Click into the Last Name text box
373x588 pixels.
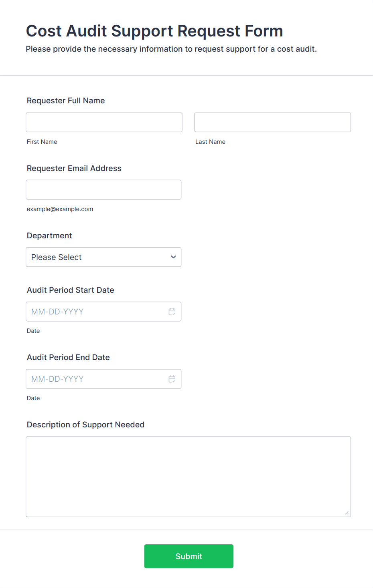click(x=272, y=122)
